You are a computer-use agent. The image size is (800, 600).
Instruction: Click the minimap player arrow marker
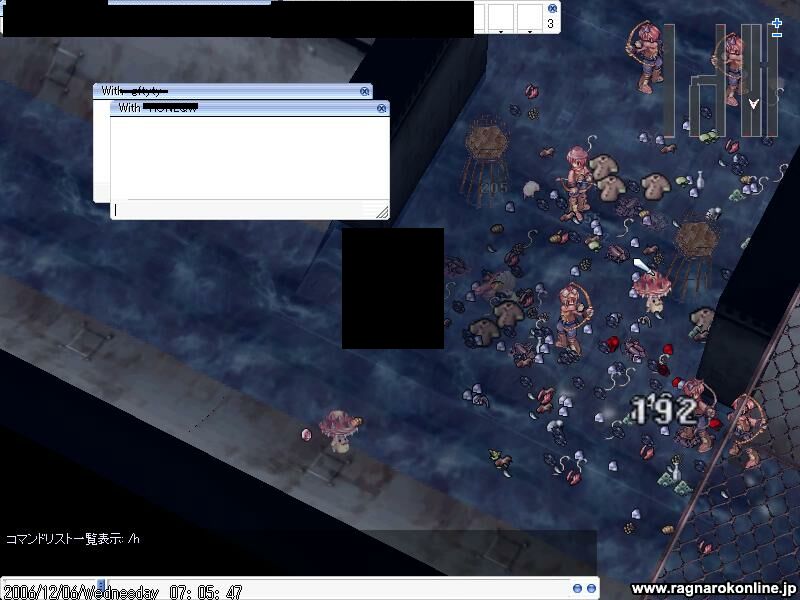tap(754, 104)
